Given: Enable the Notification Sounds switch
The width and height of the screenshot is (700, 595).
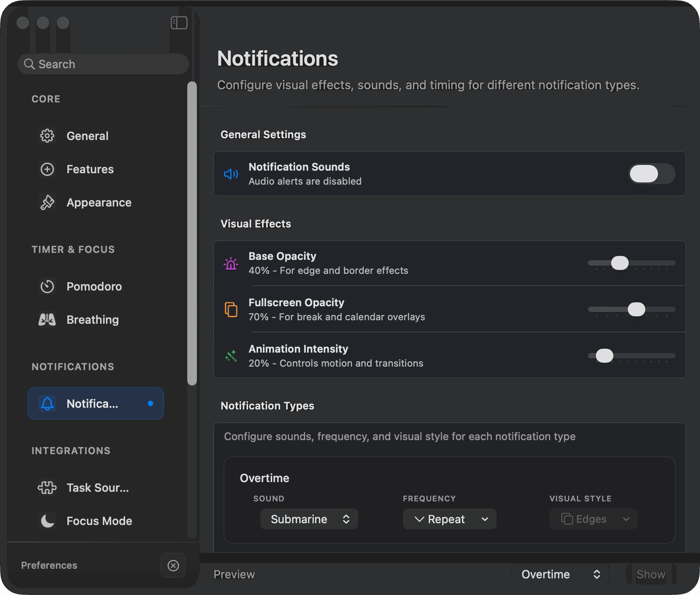Looking at the screenshot, I should (652, 174).
